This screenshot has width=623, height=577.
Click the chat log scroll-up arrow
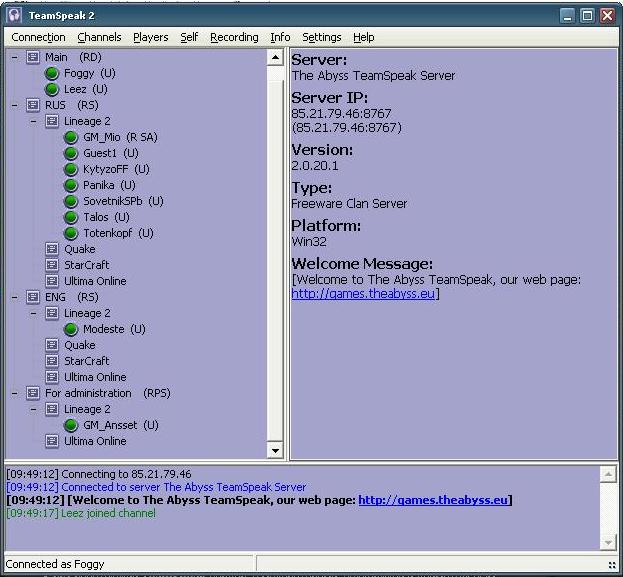[608, 474]
